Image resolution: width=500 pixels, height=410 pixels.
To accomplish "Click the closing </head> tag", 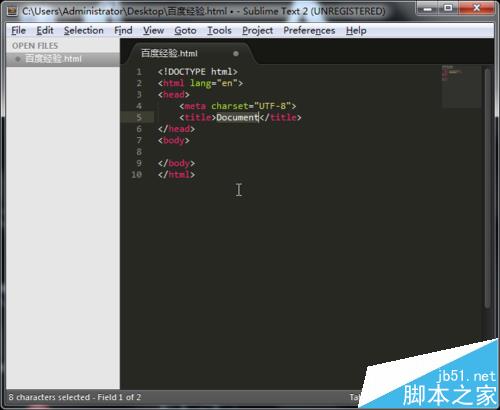I will pos(176,129).
